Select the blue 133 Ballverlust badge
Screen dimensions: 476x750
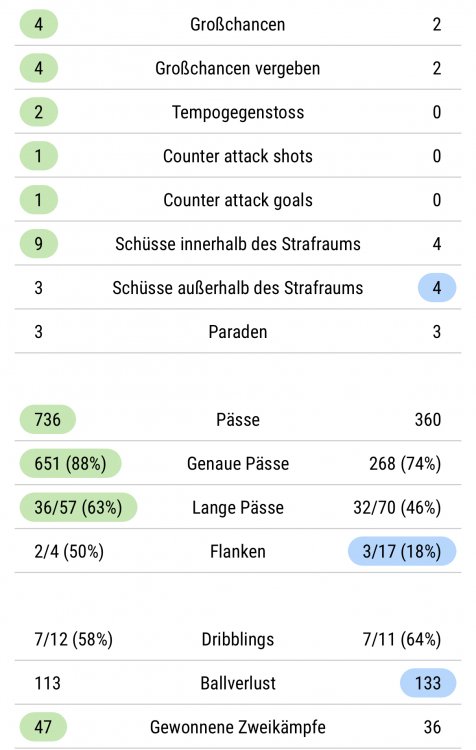pyautogui.click(x=428, y=683)
